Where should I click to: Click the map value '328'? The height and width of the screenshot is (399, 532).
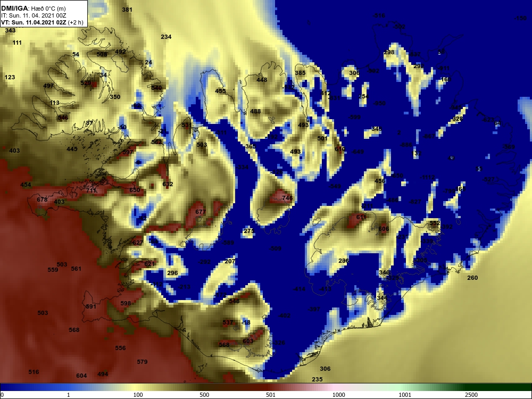[x=458, y=119]
